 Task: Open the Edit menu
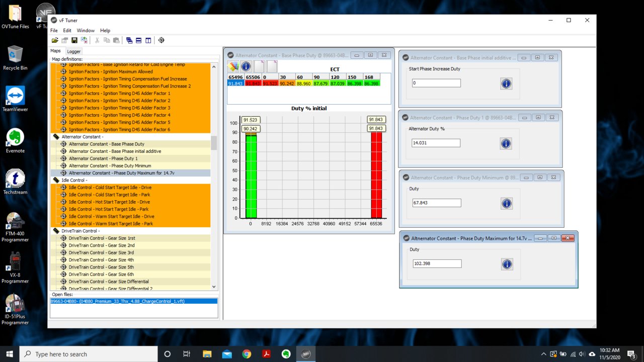[x=67, y=31]
